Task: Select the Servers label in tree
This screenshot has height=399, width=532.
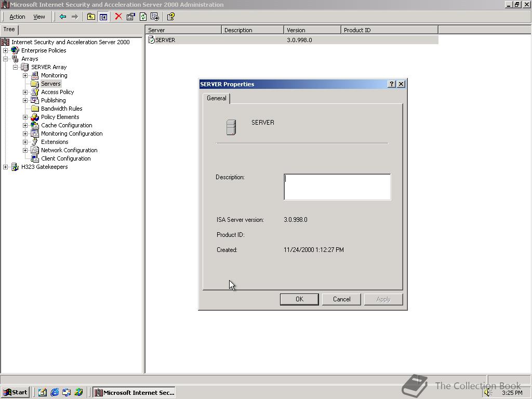Action: click(x=51, y=84)
